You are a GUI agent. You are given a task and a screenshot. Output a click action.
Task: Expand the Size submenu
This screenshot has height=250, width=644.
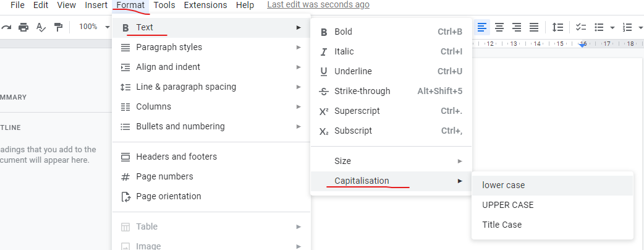tap(391, 161)
